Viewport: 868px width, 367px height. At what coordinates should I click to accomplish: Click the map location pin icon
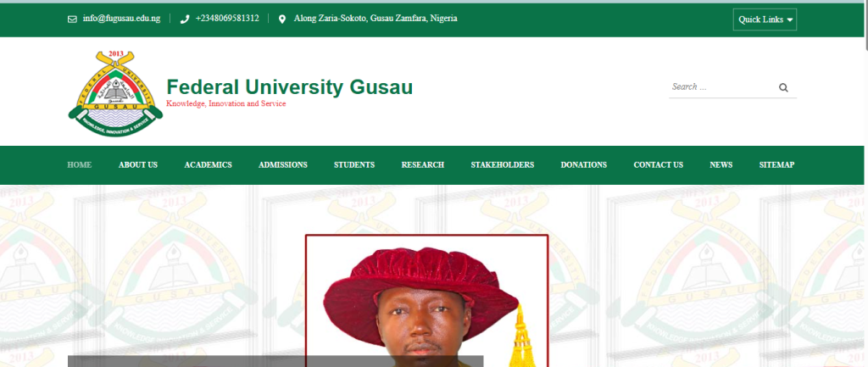281,19
